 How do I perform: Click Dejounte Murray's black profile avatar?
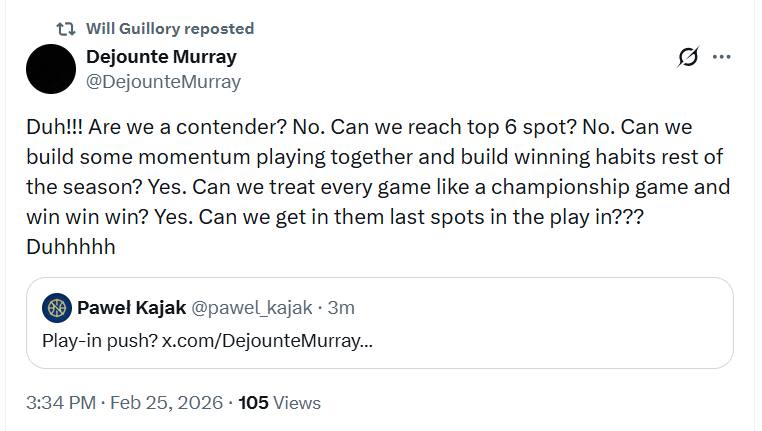click(50, 69)
